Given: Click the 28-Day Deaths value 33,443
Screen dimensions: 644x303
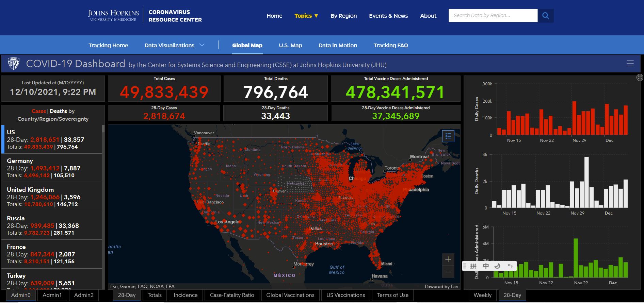Looking at the screenshot, I should point(276,116).
